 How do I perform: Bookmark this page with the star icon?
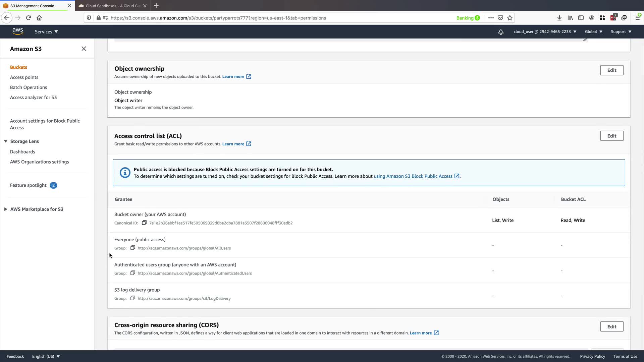coord(510,18)
